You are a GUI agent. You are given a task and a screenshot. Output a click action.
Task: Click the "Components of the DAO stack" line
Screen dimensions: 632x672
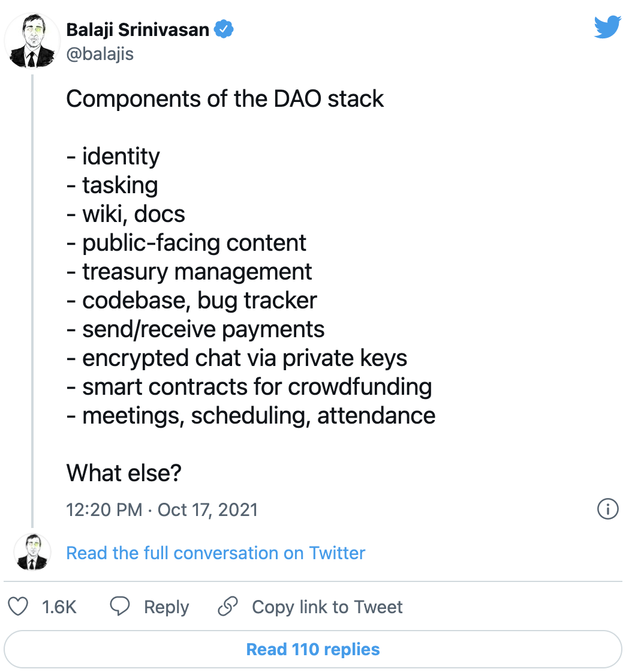(x=225, y=99)
